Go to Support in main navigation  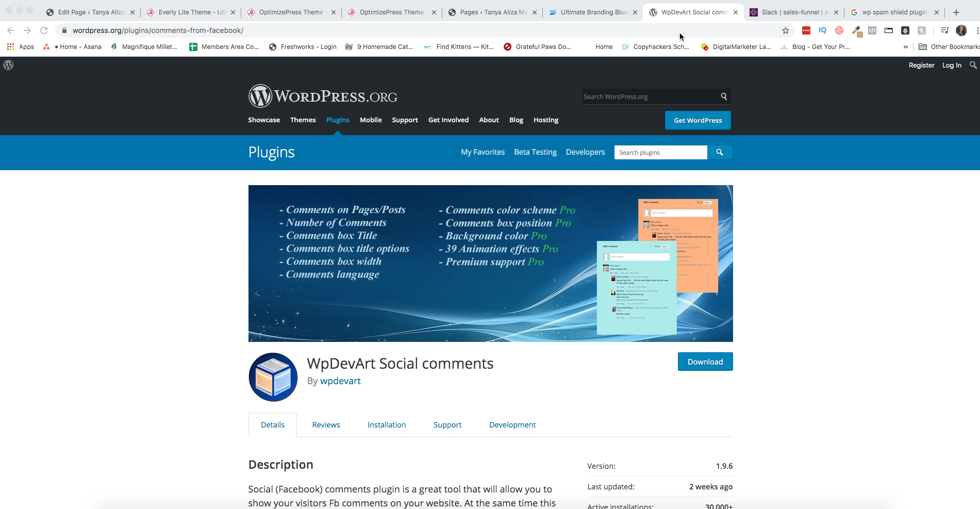click(x=405, y=120)
